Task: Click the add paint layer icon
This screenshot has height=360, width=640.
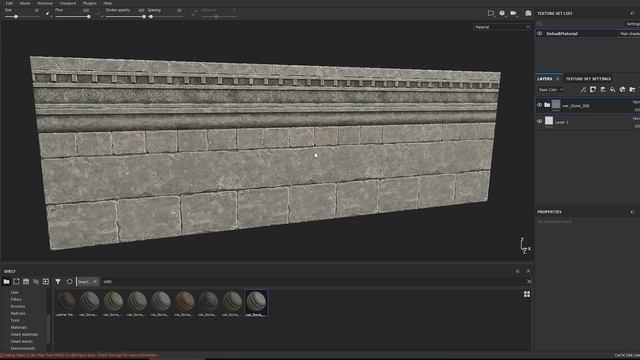Action: [x=603, y=89]
